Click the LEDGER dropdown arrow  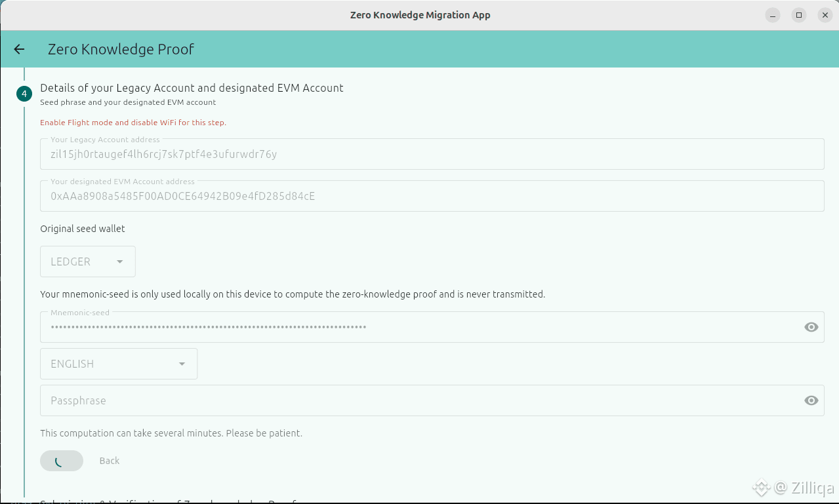[120, 262]
